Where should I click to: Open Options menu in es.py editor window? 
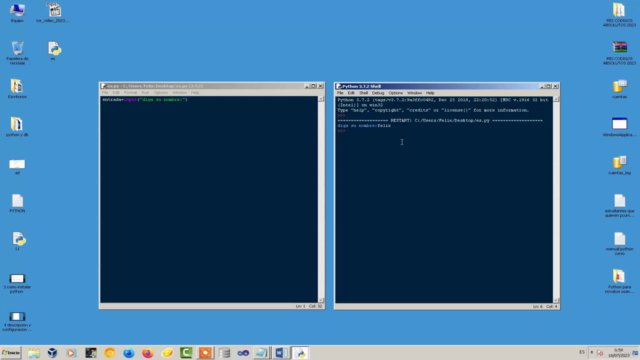coord(161,93)
